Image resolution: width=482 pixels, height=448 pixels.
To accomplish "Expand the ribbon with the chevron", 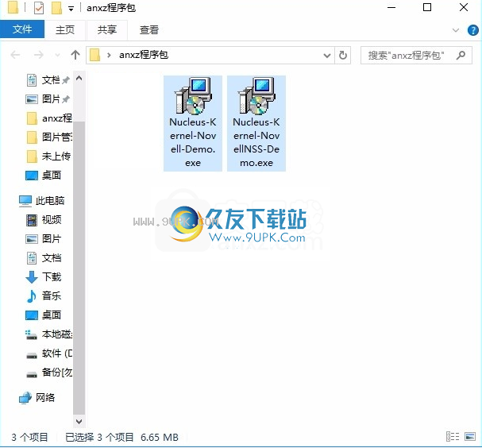I will [x=456, y=30].
